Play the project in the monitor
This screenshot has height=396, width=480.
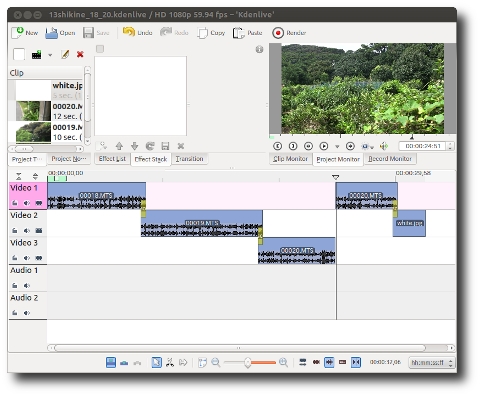324,146
